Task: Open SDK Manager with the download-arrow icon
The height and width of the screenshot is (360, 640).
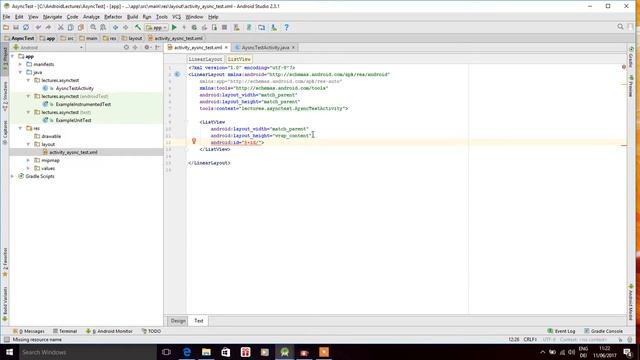Action: (274, 27)
